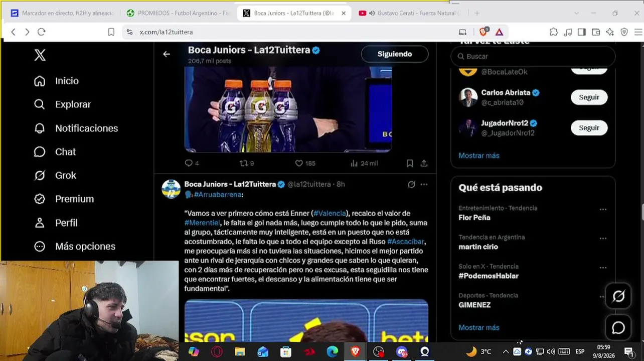Click Mostrar más under suggested accounts
This screenshot has height=361, width=644.
pyautogui.click(x=479, y=155)
